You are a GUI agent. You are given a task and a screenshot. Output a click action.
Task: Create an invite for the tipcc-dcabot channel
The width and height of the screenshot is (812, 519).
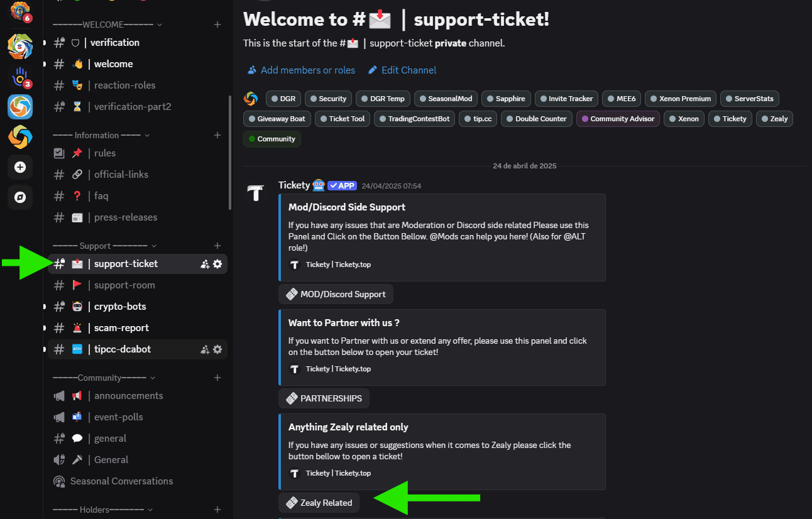tap(205, 349)
